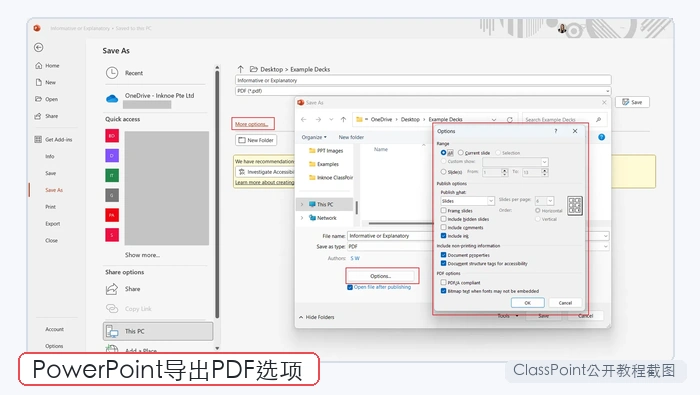Click the purple D quick access folder

click(x=112, y=156)
